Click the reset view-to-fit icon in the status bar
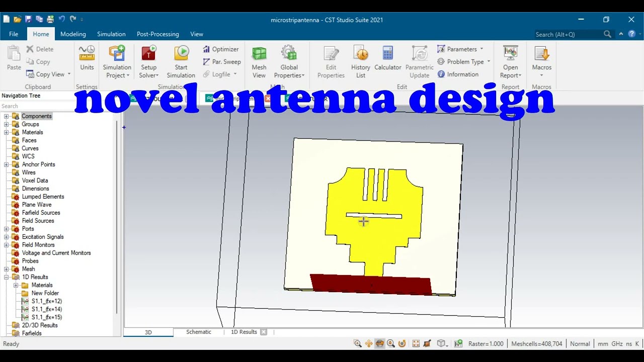This screenshot has height=362, width=644. point(416,344)
